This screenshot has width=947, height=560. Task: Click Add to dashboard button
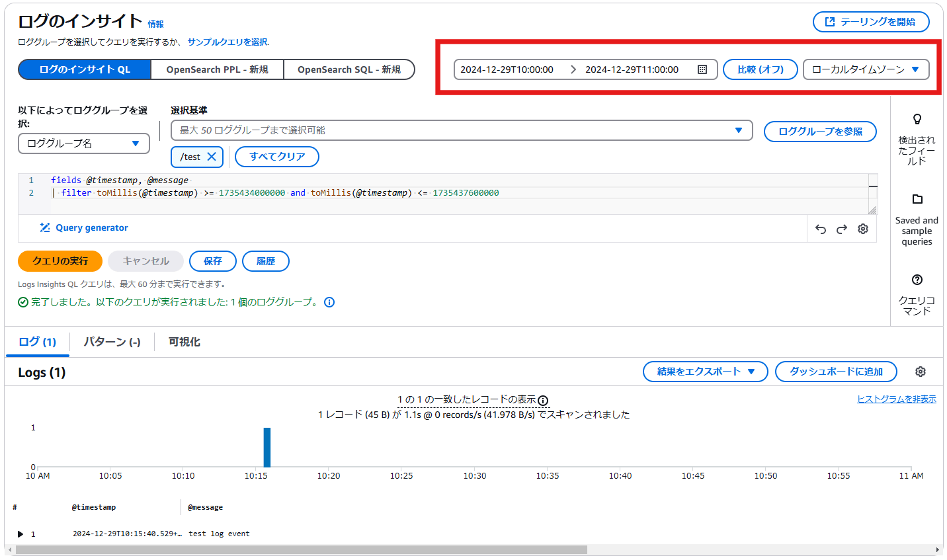836,372
